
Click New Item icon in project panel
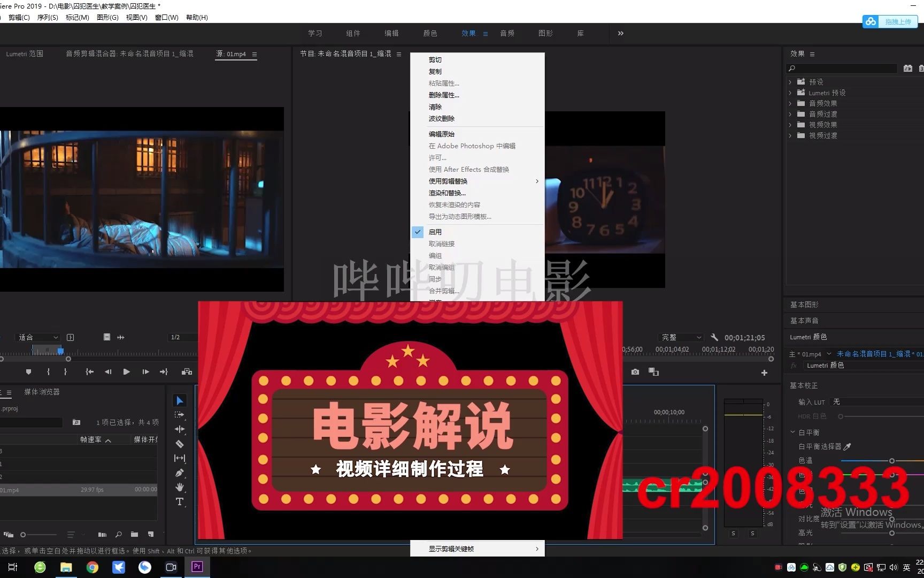pos(151,534)
